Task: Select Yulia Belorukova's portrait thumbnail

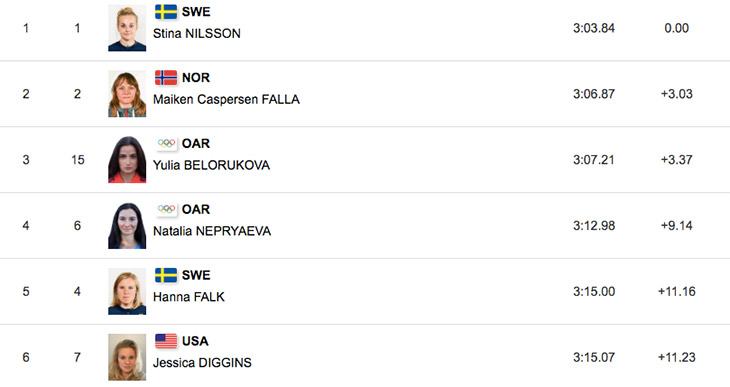Action: [127, 160]
